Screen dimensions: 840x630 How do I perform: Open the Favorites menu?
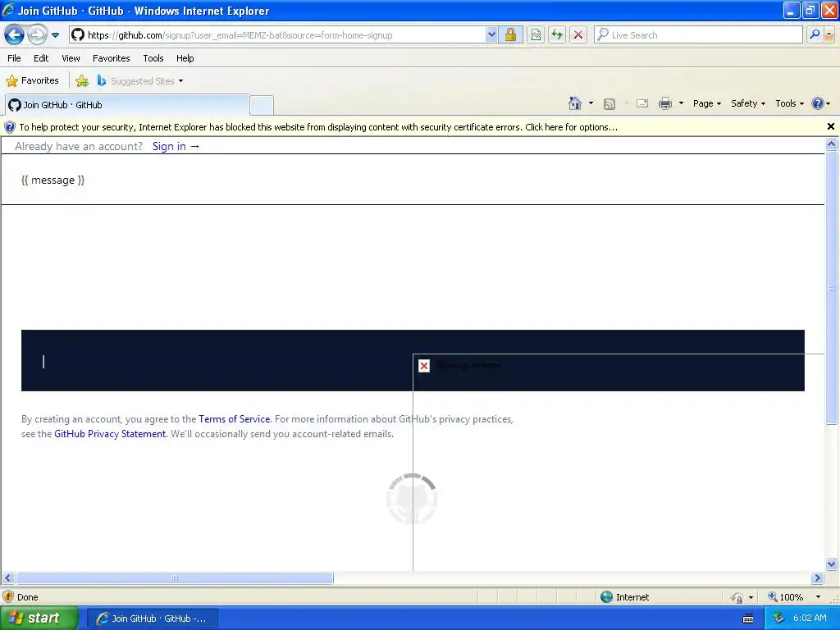(x=112, y=58)
